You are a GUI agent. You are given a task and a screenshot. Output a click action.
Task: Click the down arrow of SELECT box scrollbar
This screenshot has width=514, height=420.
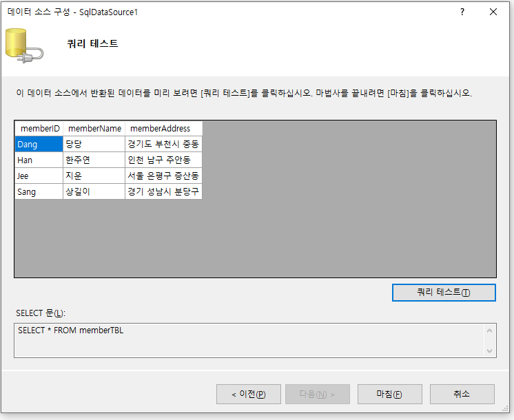(489, 351)
